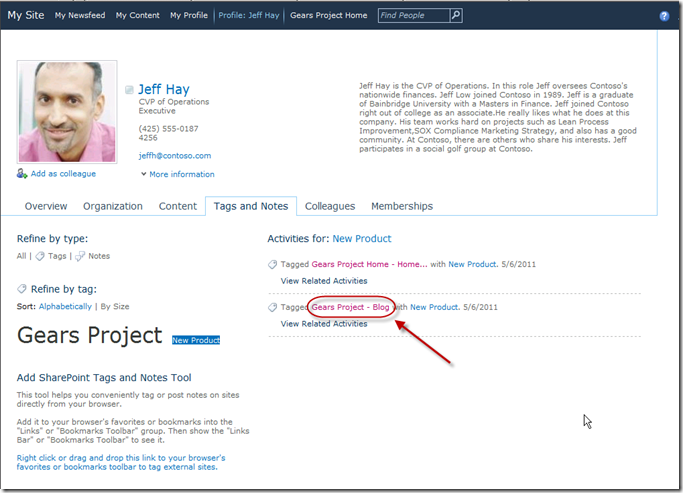The image size is (683, 493).
Task: Click the Tags filter tag icon
Action: tap(40, 256)
